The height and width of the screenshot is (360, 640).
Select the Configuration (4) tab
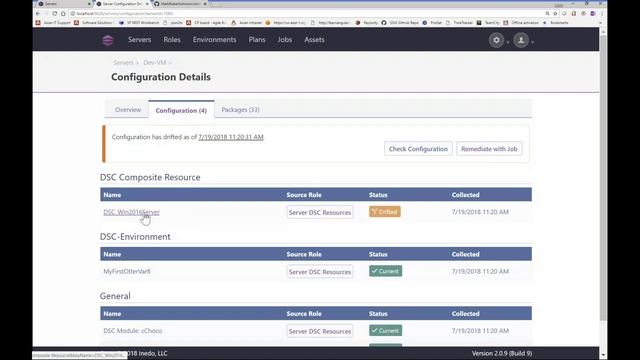[181, 110]
